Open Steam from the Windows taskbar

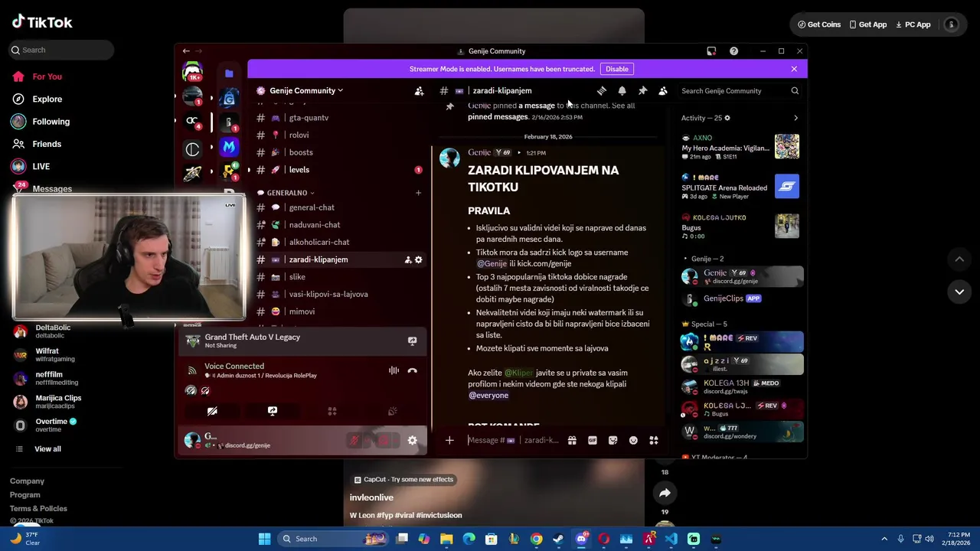pos(559,539)
